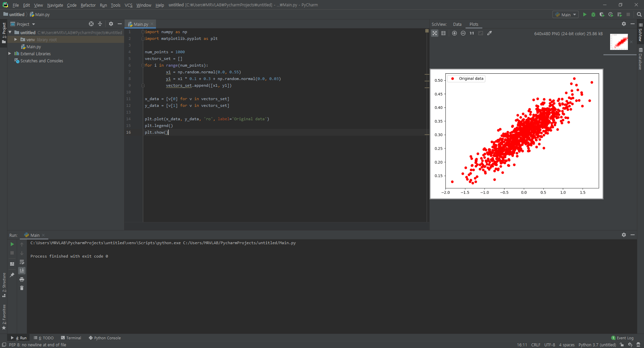Open the Navigate menu

[x=55, y=5]
